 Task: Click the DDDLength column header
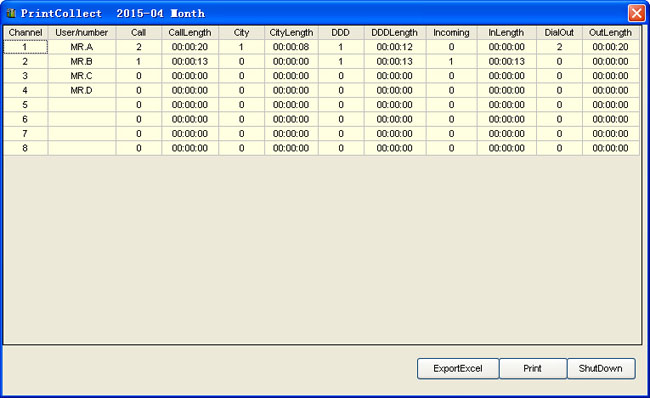(x=395, y=33)
